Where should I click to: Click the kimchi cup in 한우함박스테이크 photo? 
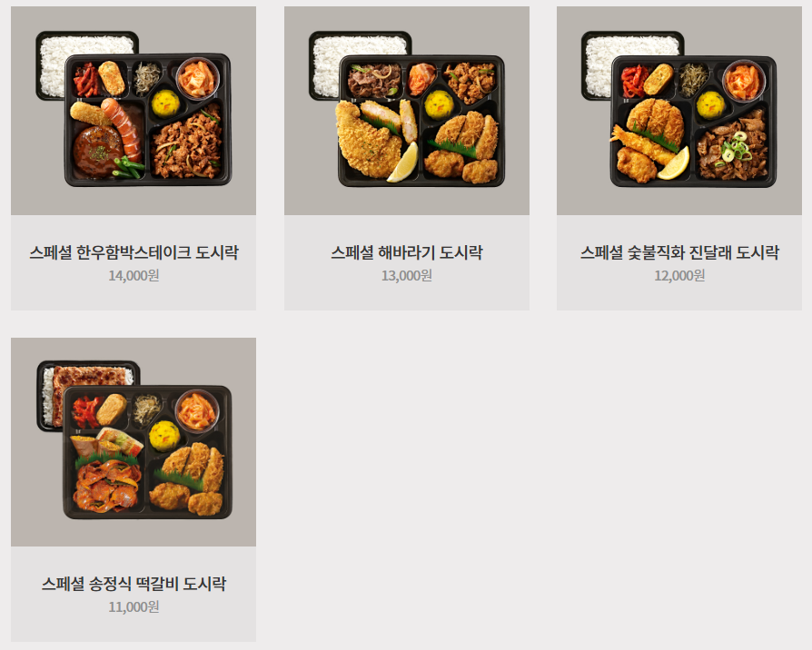click(197, 79)
